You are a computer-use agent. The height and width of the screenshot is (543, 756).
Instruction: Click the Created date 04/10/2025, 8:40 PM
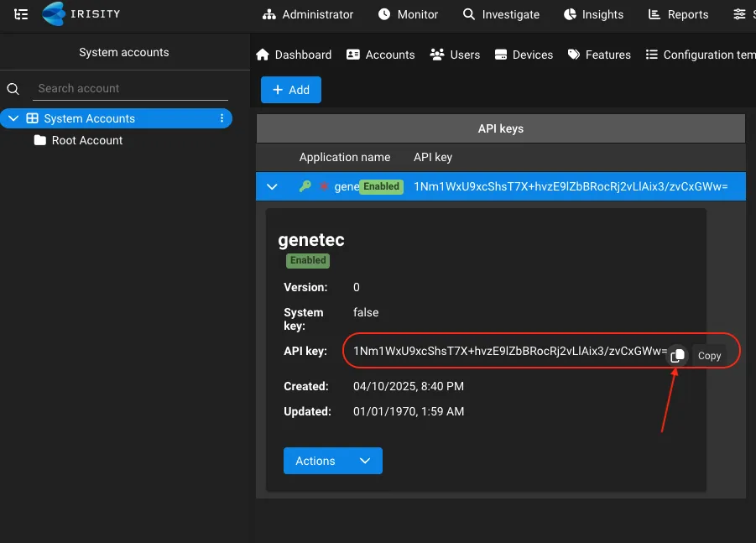[x=409, y=386]
